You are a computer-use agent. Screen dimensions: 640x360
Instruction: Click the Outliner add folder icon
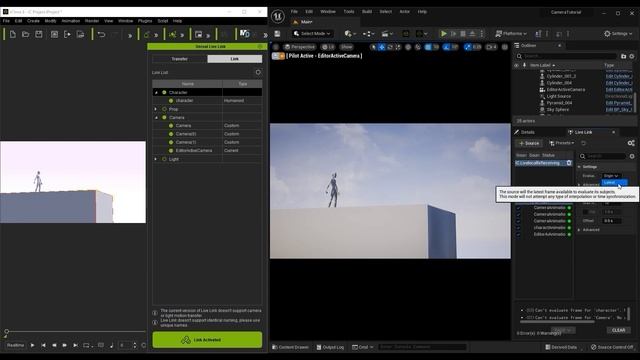623,56
